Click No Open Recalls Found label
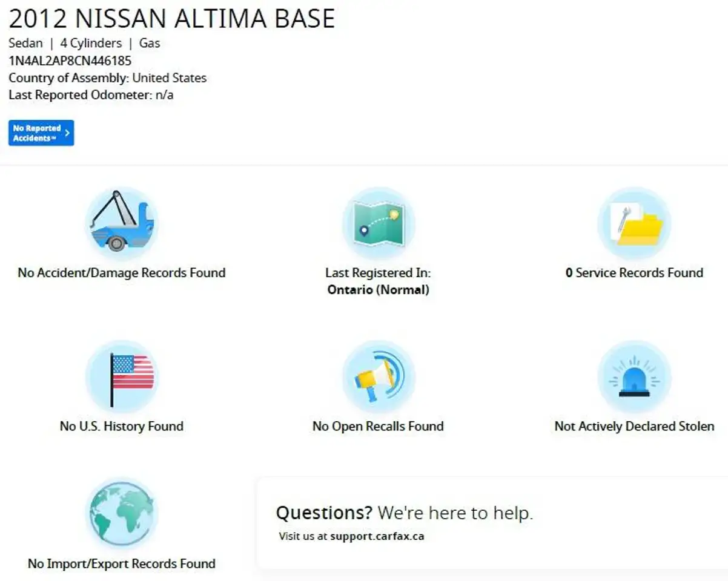Screen dimensions: 728x581 pyautogui.click(x=379, y=426)
